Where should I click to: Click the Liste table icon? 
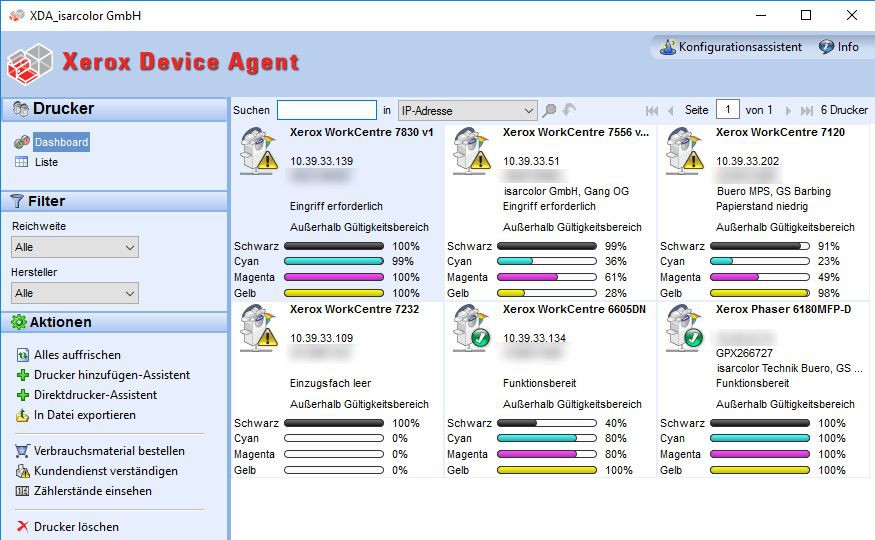click(22, 162)
